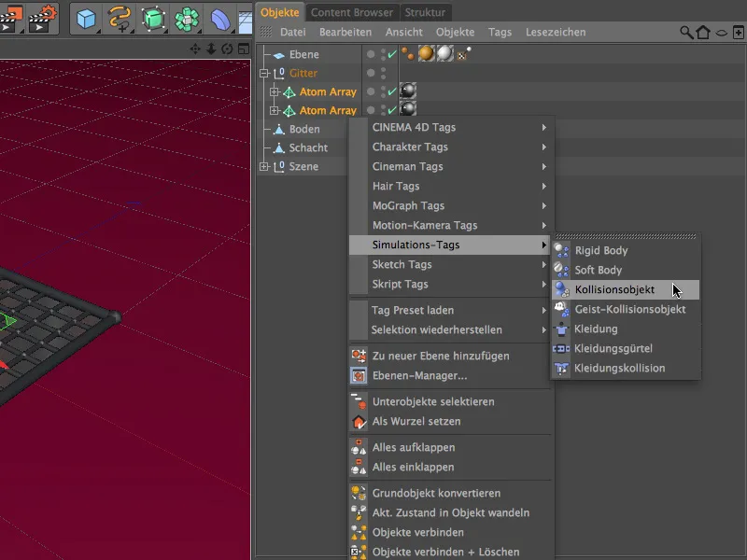
Task: Open the Tag Preset laden submenu
Action: pyautogui.click(x=452, y=310)
